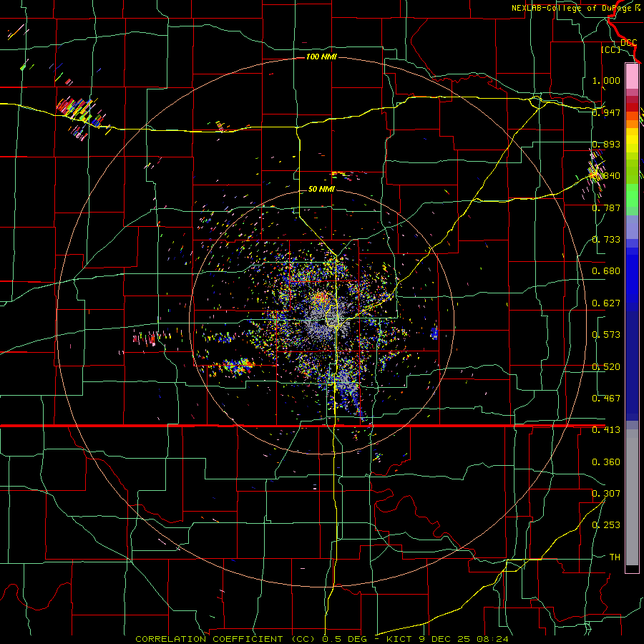Screen dimensions: 644x644
Task: Click the 0.253 legend value
Action: coord(606,525)
